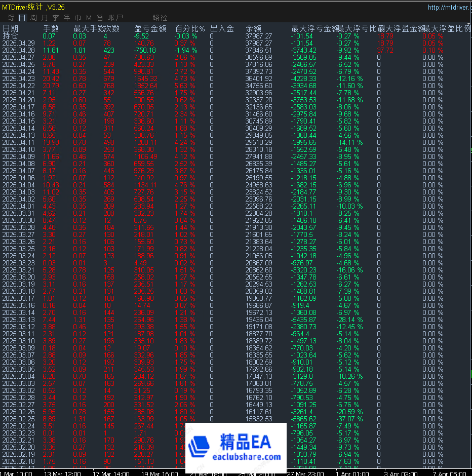Switch to the 综 summary tab

pyautogui.click(x=11, y=18)
